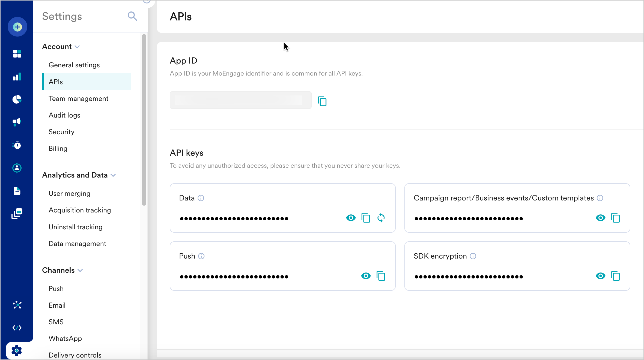Reveal the SDK encryption key
644x360 pixels.
pyautogui.click(x=601, y=276)
